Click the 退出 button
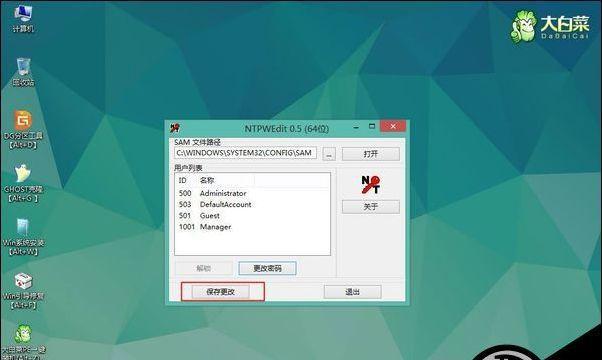This screenshot has height=360, width=602. [x=352, y=292]
